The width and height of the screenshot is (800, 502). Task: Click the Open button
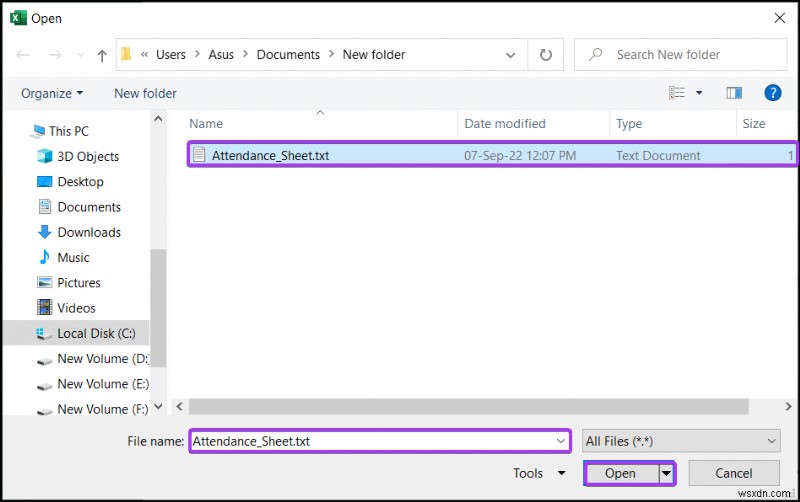coord(621,473)
